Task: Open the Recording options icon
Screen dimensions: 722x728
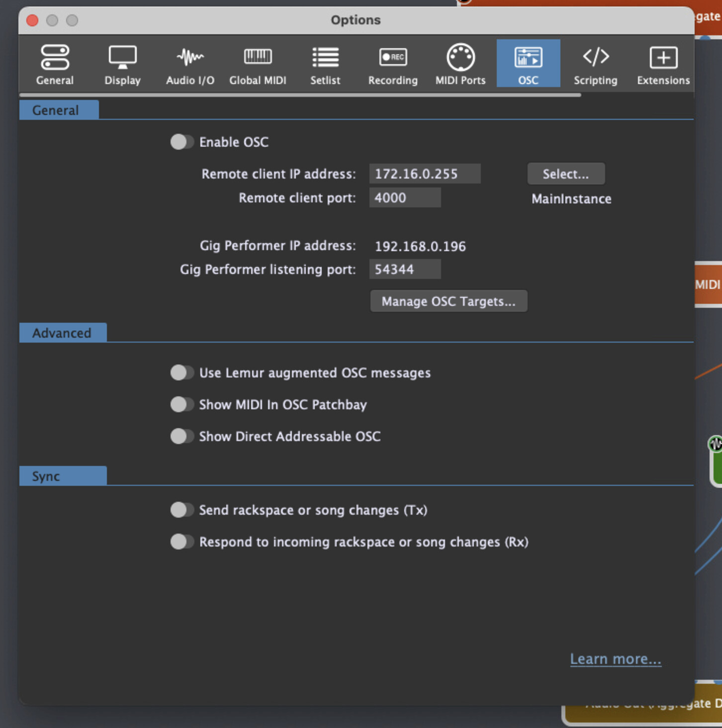Action: click(393, 58)
